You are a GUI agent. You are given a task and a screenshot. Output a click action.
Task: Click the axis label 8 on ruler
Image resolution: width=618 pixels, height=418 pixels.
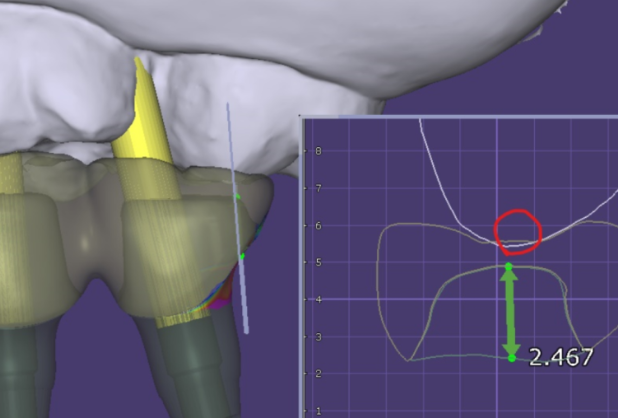click(x=318, y=151)
